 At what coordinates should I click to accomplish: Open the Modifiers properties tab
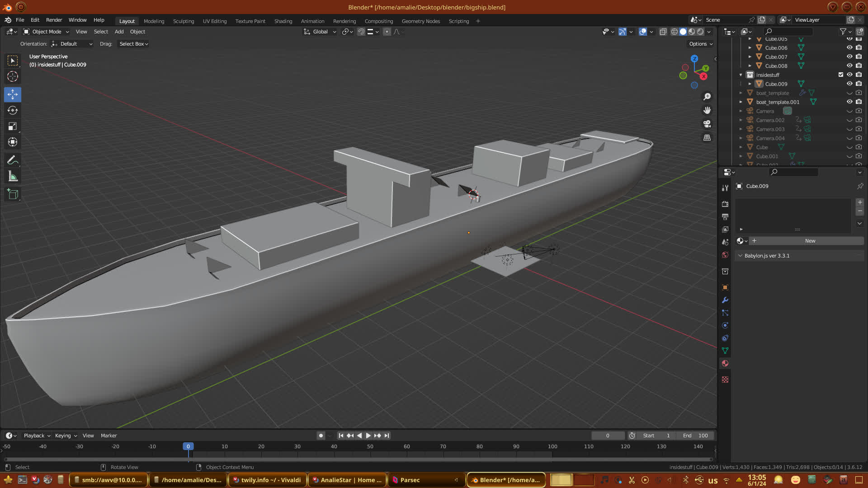[725, 300]
